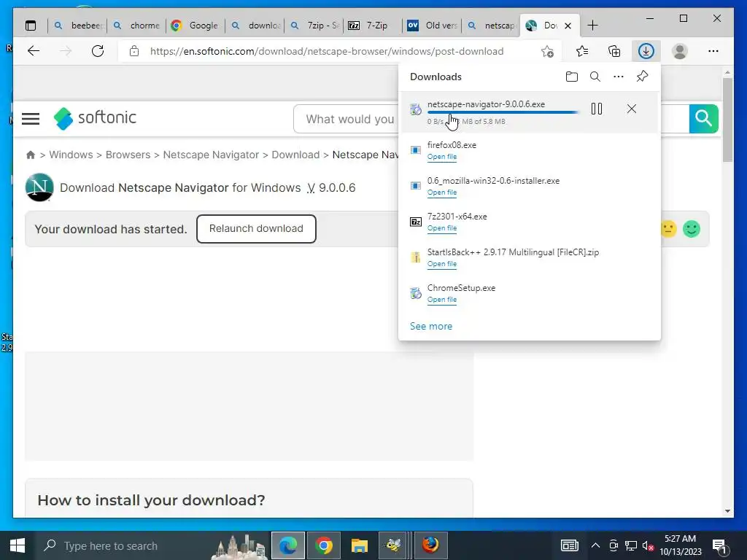
Task: Cancel the netscape-navigator download
Action: pyautogui.click(x=632, y=109)
